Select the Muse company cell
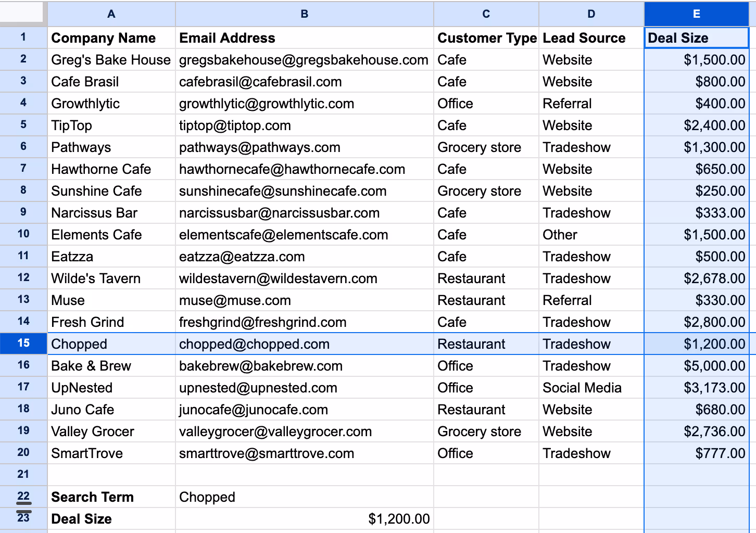756x533 pixels. tap(111, 300)
